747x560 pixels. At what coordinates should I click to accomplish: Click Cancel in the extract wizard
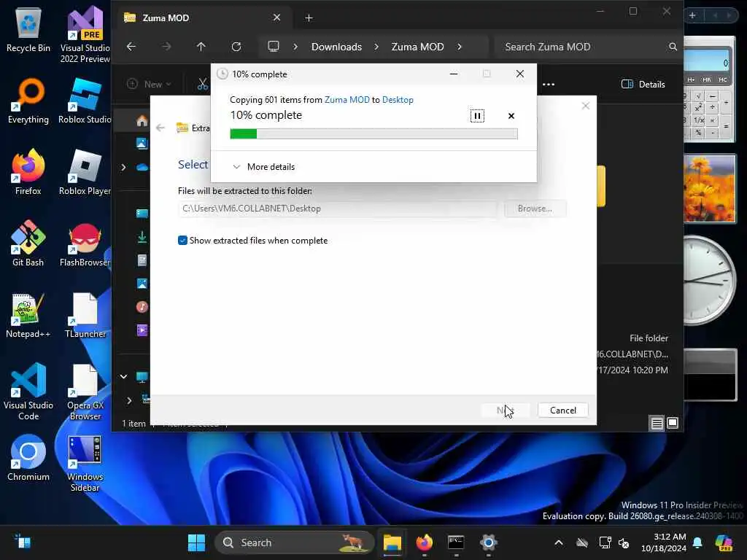tap(562, 410)
